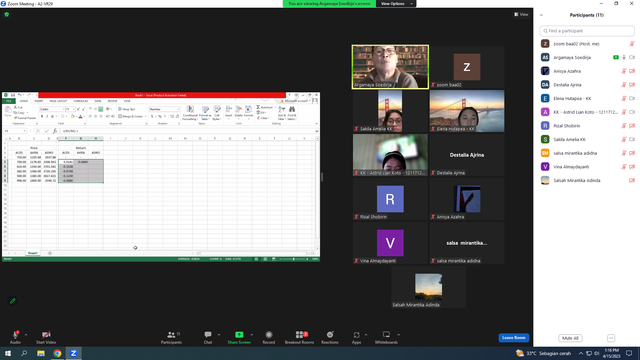This screenshot has width=640, height=360.
Task: Open Windows taskbar search
Action: (x=24, y=353)
